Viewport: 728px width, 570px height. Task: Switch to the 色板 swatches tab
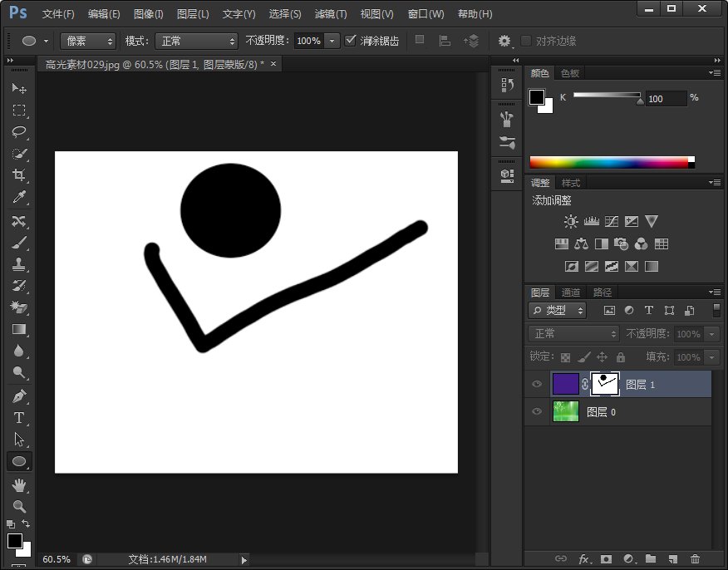pos(569,73)
